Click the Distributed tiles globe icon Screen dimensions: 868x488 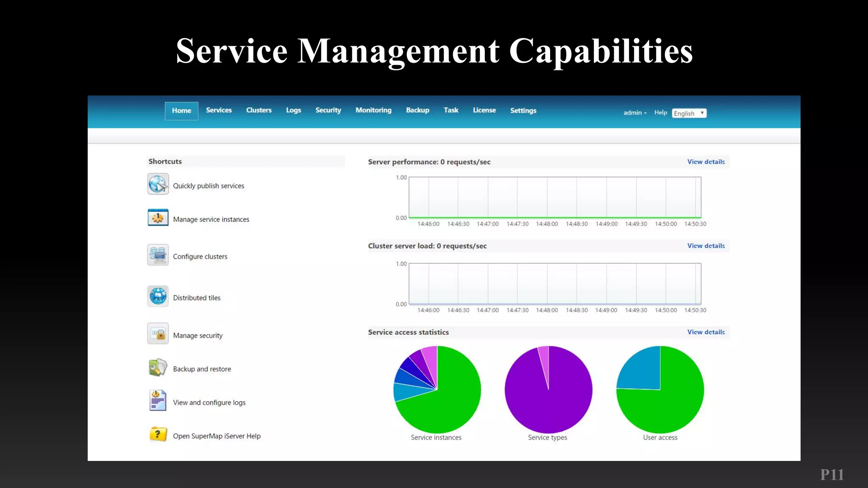(x=158, y=296)
